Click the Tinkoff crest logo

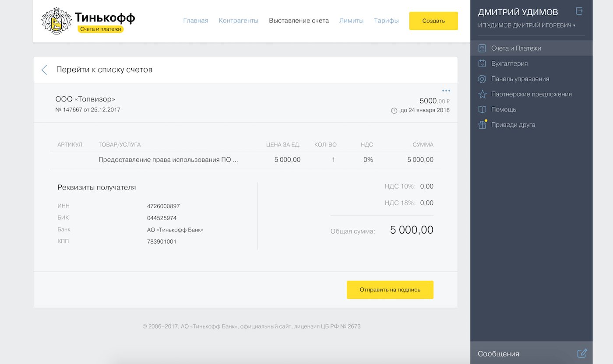[x=56, y=21]
